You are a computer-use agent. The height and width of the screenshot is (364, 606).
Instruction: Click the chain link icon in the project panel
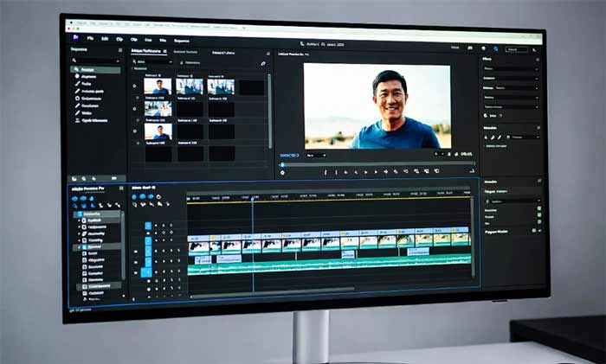pos(263,63)
